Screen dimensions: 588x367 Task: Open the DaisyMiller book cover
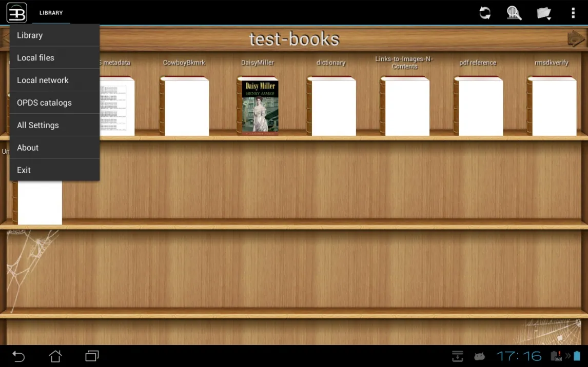260,107
